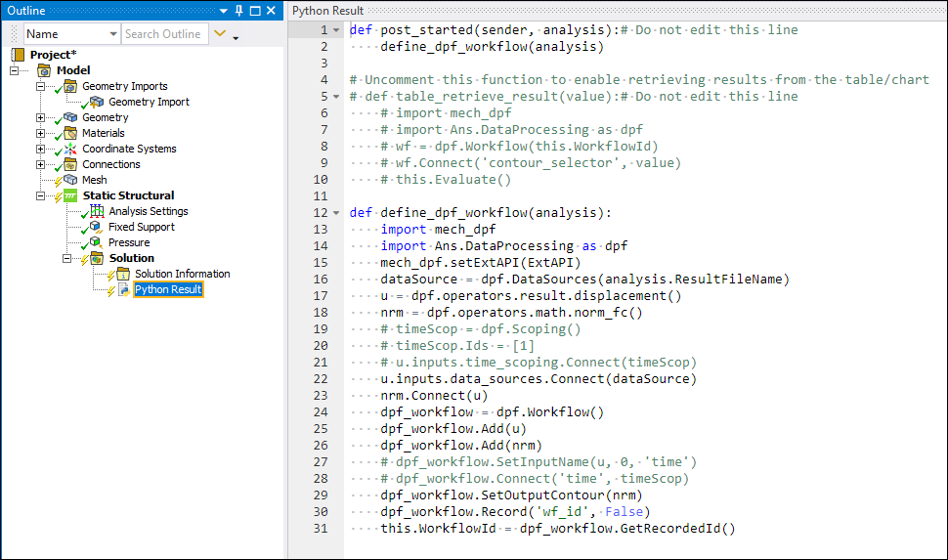The height and width of the screenshot is (560, 948).
Task: Click the Model node icon
Action: [44, 70]
